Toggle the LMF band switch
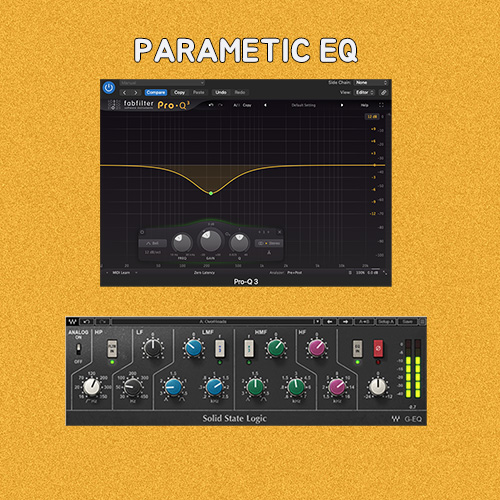Viewport: 500px width, 500px height. coord(219,348)
